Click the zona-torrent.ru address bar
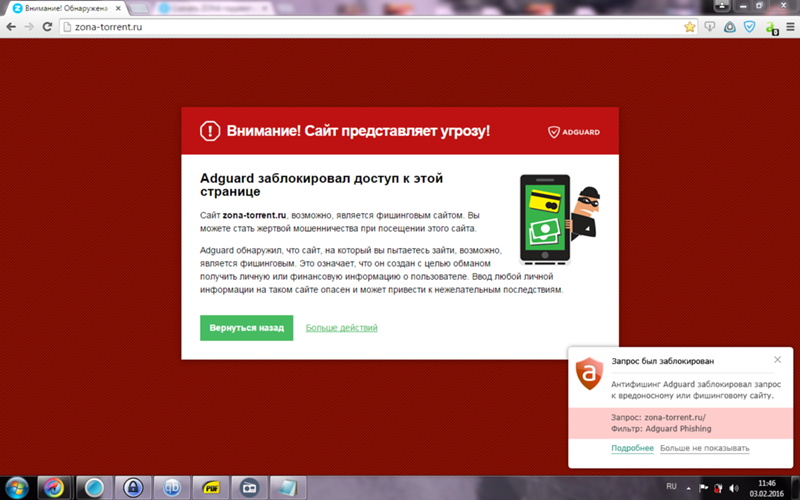 (378, 27)
